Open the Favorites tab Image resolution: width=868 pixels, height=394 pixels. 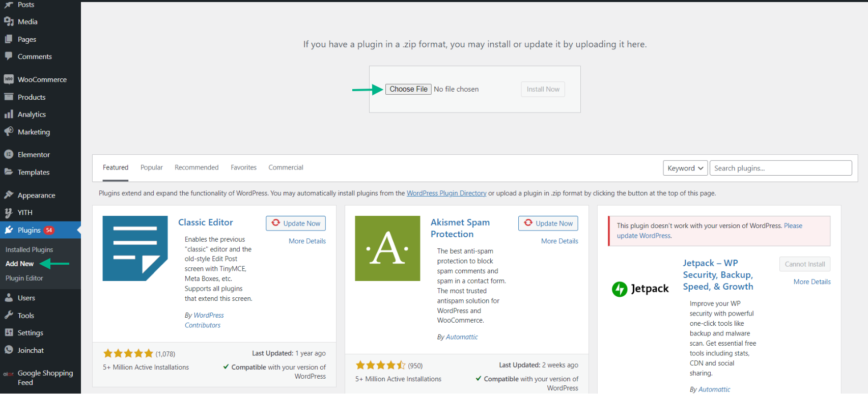point(244,167)
